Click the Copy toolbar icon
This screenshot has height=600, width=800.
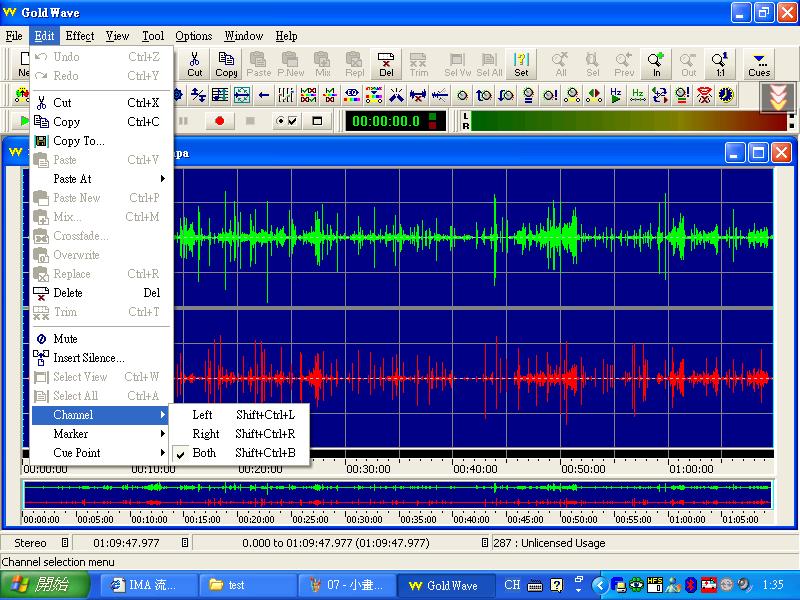pyautogui.click(x=227, y=64)
